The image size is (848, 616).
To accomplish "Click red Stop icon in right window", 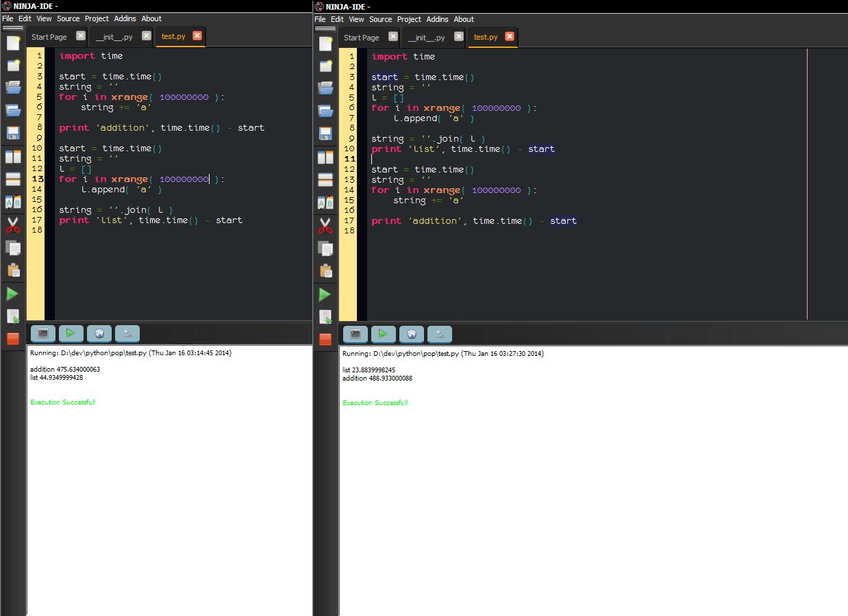I will tap(326, 339).
